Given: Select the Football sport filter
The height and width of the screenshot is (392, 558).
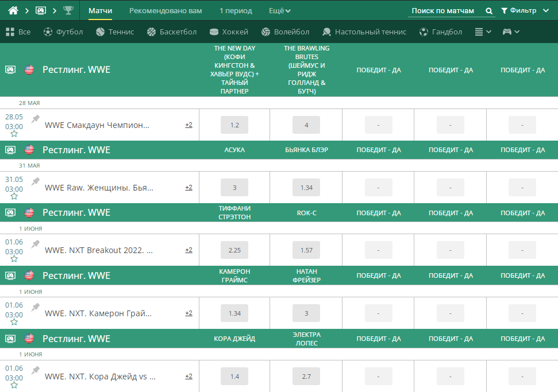Looking at the screenshot, I should [x=63, y=32].
